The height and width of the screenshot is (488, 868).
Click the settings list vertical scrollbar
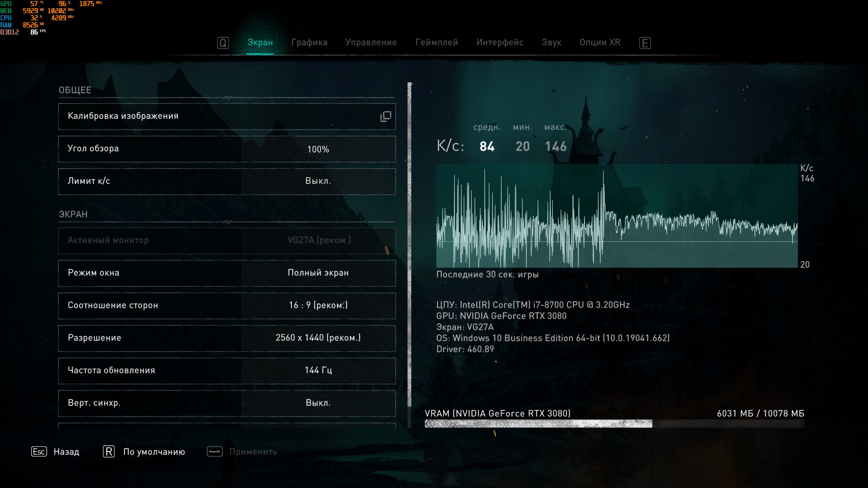409,244
